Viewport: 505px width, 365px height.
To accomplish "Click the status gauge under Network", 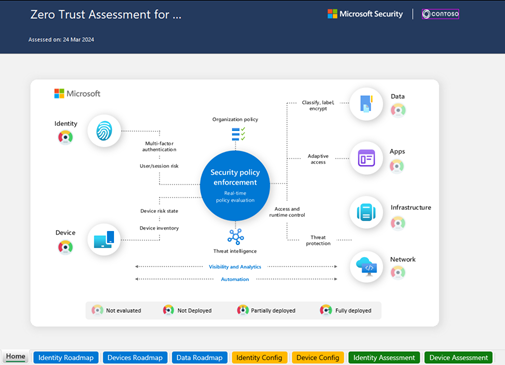I will tap(398, 272).
